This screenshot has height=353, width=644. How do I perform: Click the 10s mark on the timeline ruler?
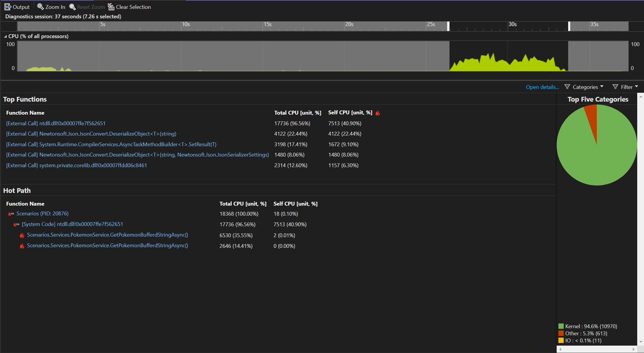pyautogui.click(x=186, y=25)
